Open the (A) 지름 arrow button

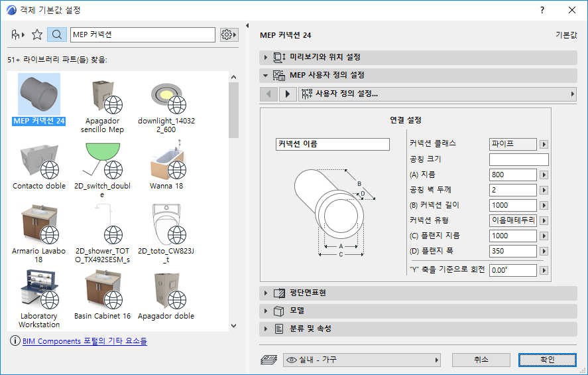pos(544,175)
